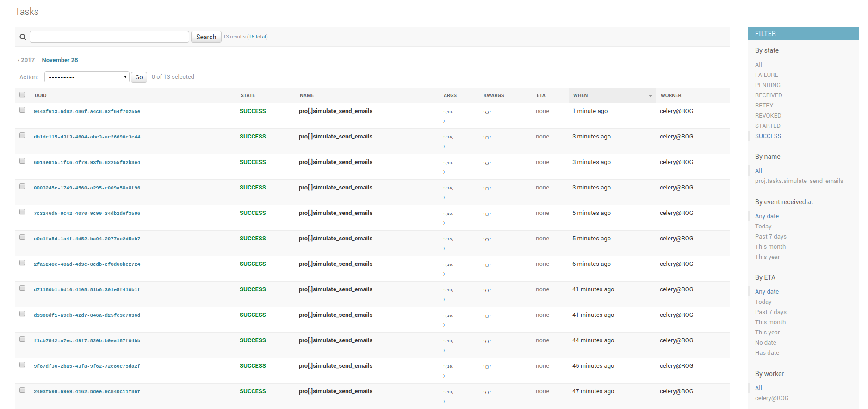Focus the task search input field
868x409 pixels.
(x=109, y=37)
